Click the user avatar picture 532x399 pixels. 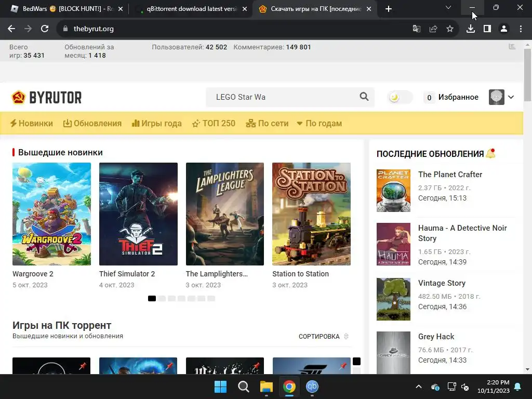coord(496,97)
